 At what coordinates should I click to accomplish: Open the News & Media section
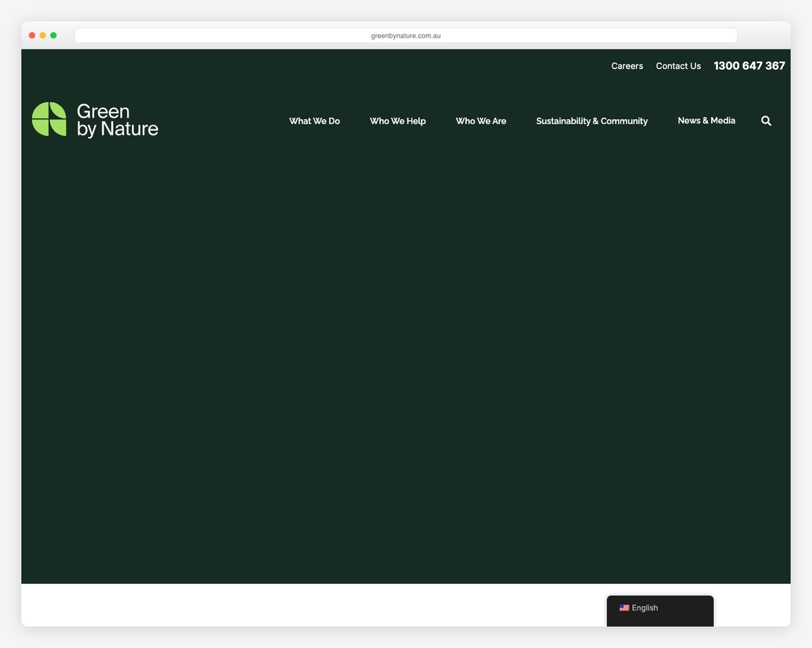(706, 121)
